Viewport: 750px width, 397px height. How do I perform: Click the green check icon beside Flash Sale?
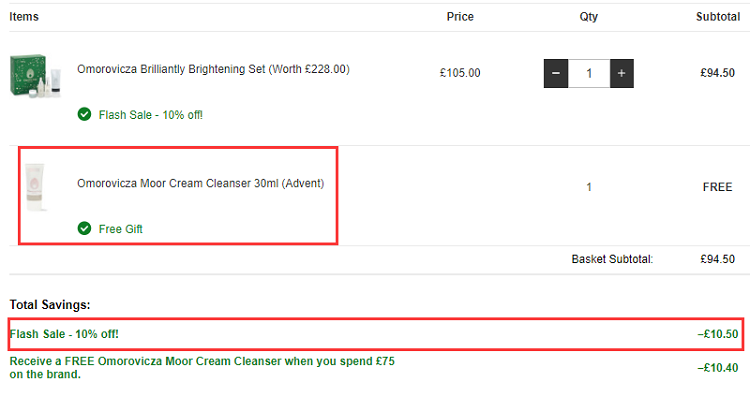[x=84, y=114]
